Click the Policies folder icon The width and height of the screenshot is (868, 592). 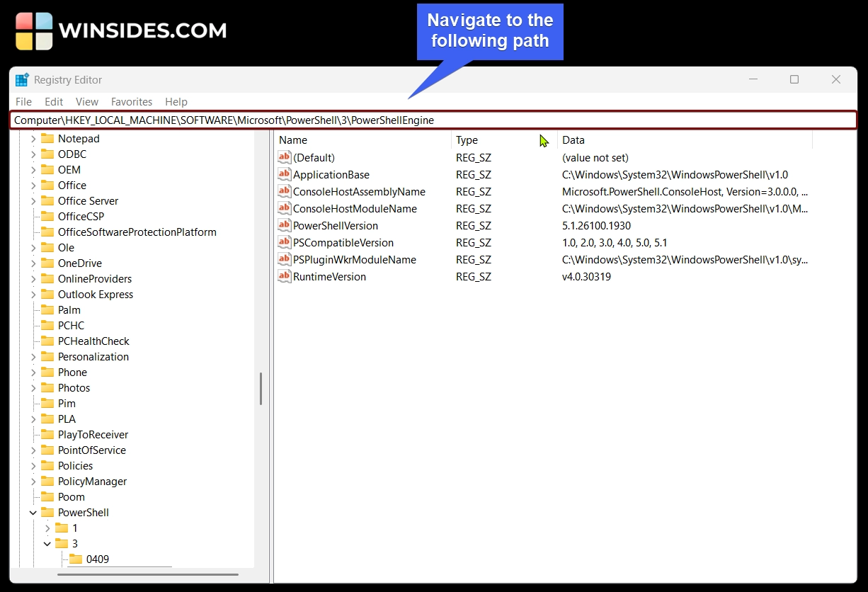(x=47, y=465)
